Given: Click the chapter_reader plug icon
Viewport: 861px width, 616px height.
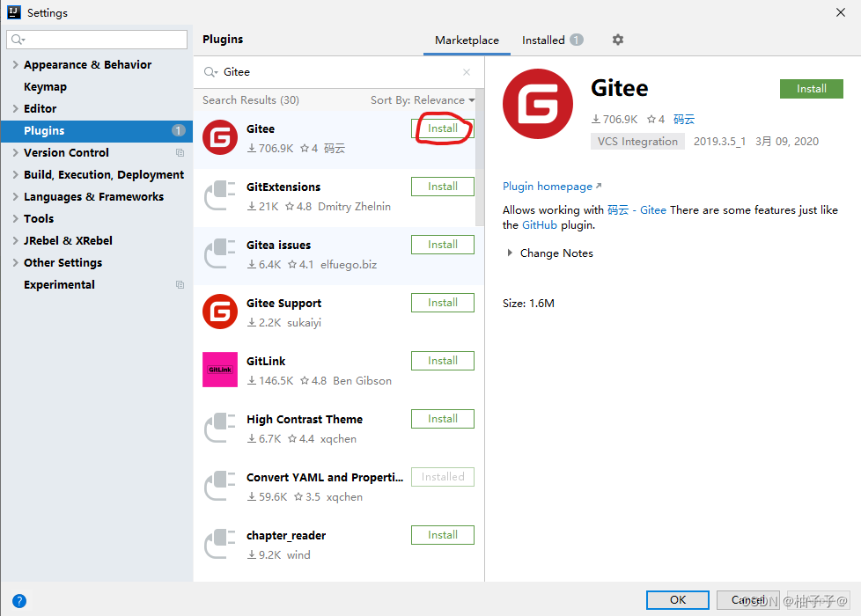Looking at the screenshot, I should [x=219, y=544].
